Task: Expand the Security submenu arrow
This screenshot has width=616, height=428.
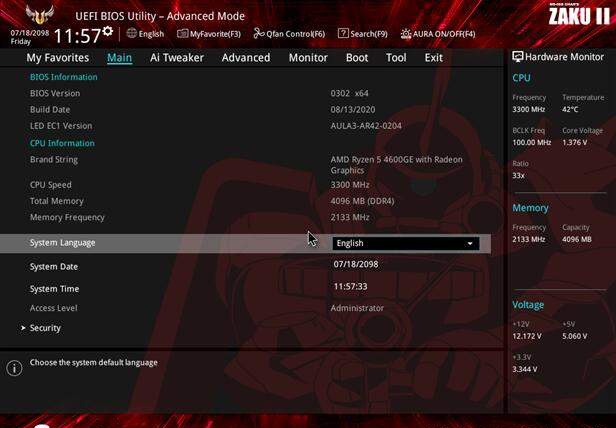Action: (23, 328)
